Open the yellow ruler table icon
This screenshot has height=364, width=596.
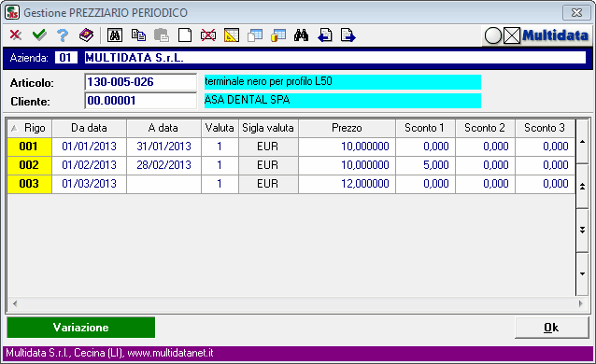[x=232, y=35]
